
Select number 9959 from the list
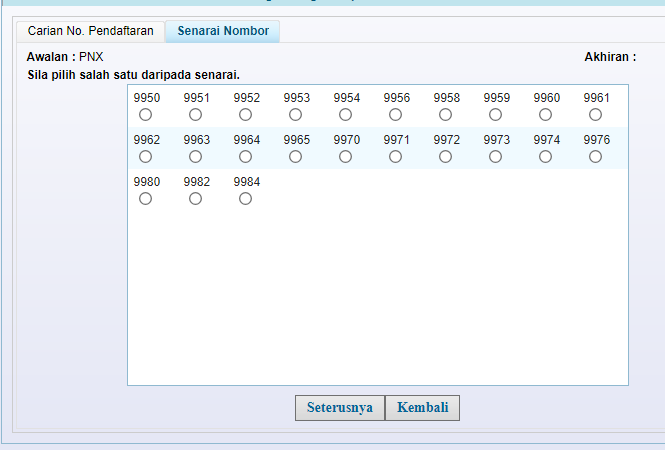(x=496, y=115)
